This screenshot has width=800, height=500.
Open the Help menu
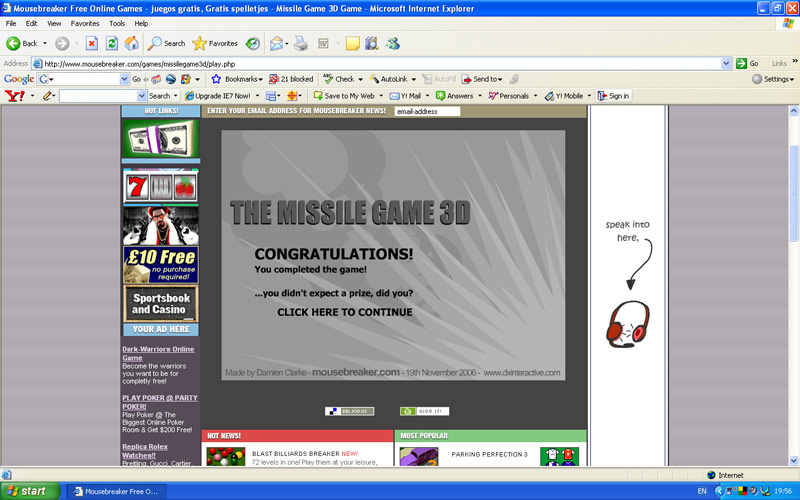pos(141,23)
